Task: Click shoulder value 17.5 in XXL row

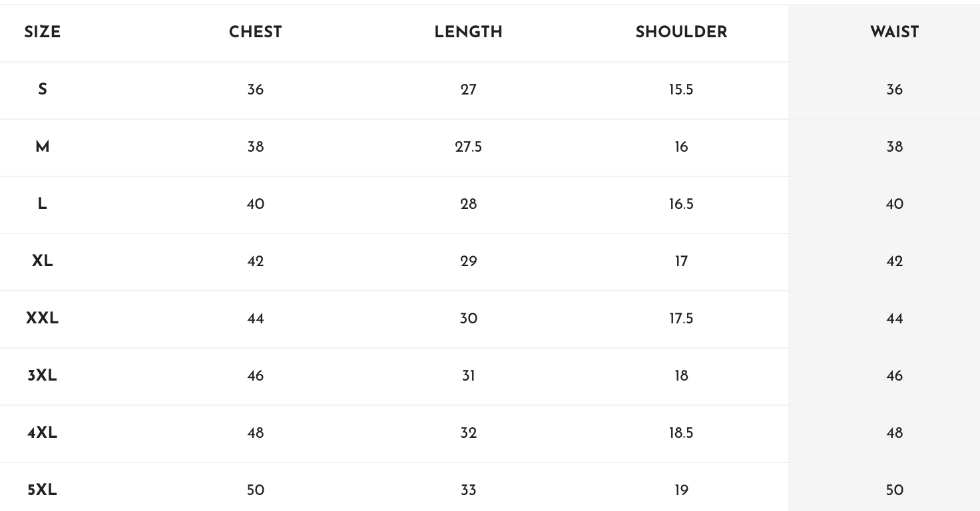Action: tap(681, 318)
